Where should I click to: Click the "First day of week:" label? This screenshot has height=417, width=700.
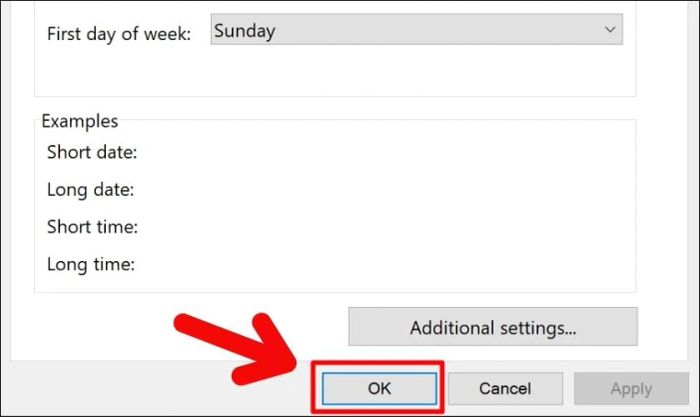[119, 34]
